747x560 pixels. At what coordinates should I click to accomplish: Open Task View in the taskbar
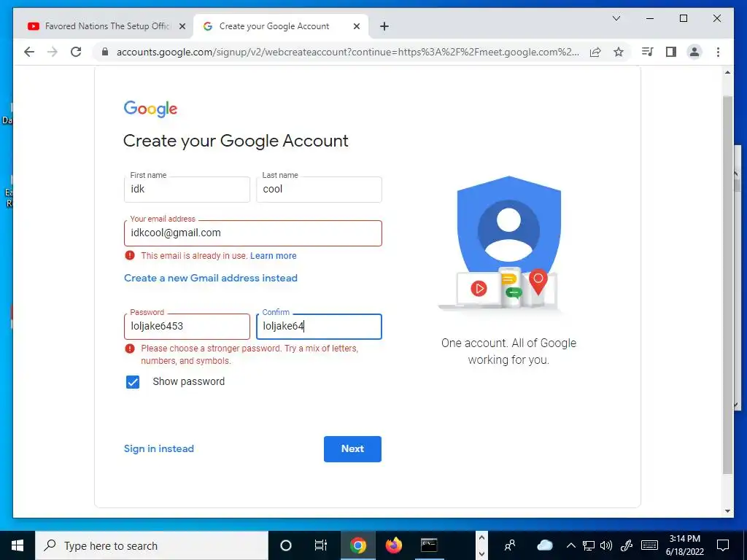tap(321, 545)
